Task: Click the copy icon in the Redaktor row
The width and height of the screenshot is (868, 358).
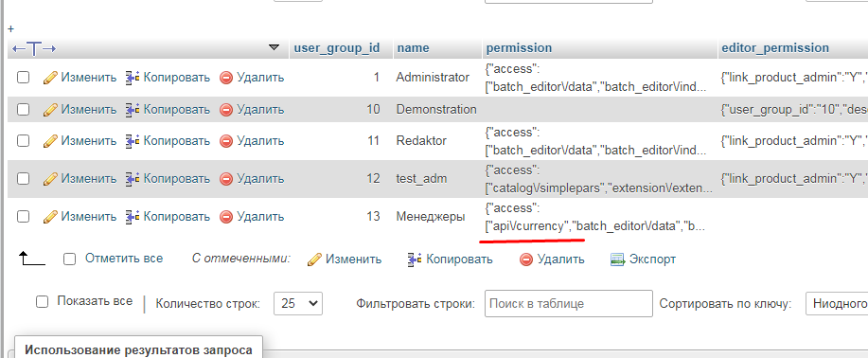Action: (x=133, y=141)
